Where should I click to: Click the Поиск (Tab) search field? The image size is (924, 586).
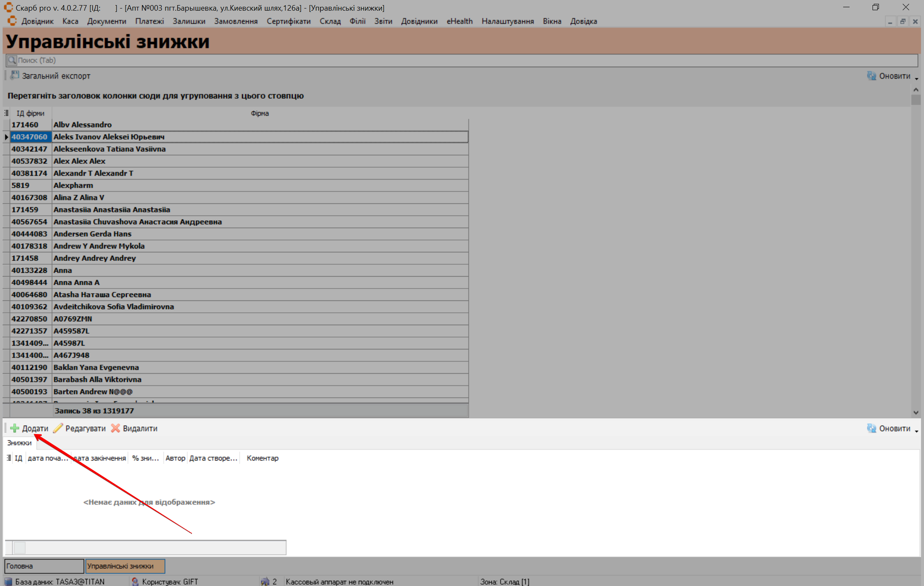point(462,60)
